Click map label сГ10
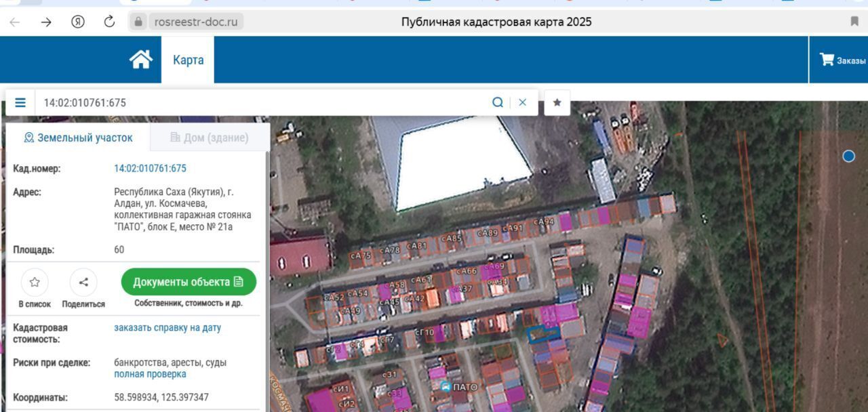Image resolution: width=868 pixels, height=412 pixels. pos(425,332)
